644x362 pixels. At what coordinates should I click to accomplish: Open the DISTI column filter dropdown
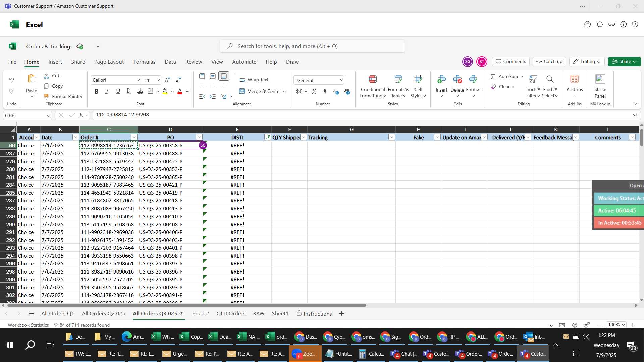click(x=268, y=137)
